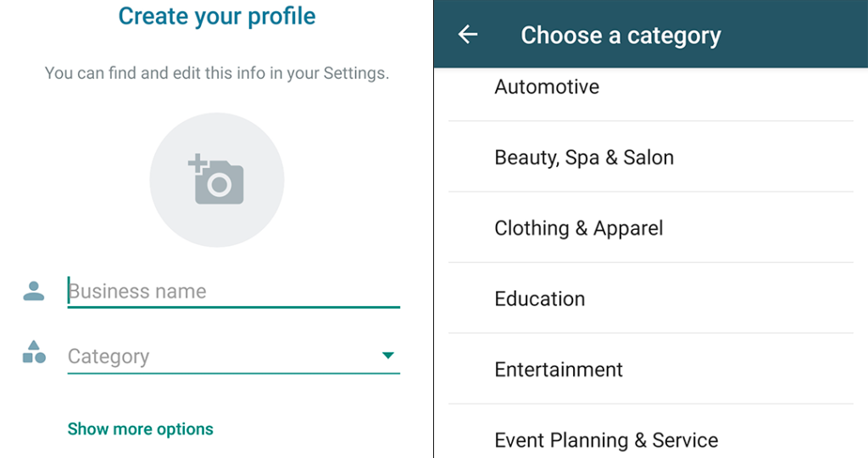Viewport: 868px width, 458px height.
Task: Click the person icon beside Business name
Action: tap(34, 291)
